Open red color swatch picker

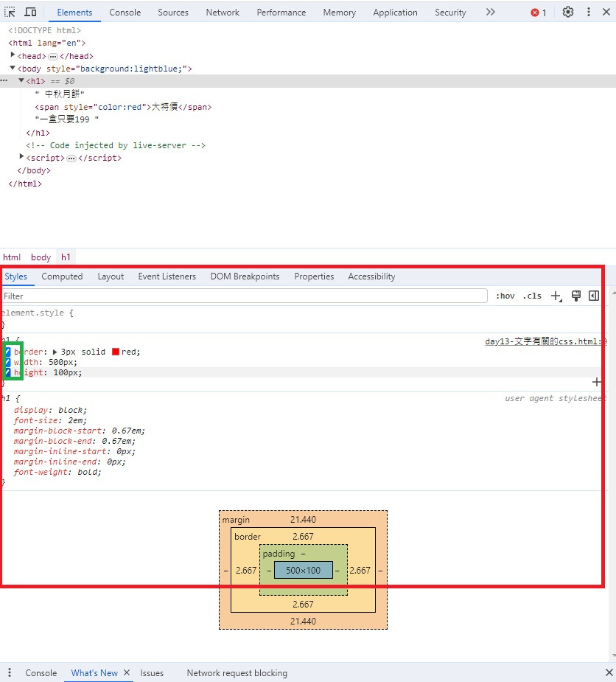[x=116, y=352]
